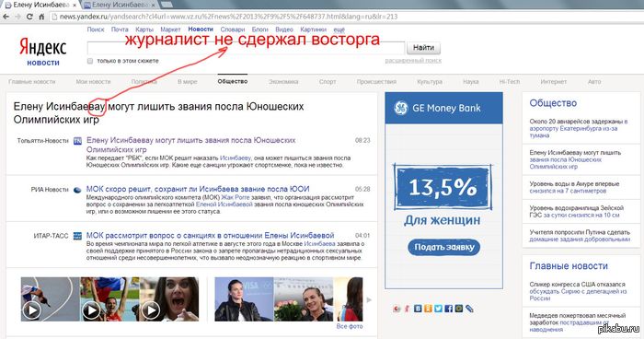Open the Поиск service link

pos(96,29)
